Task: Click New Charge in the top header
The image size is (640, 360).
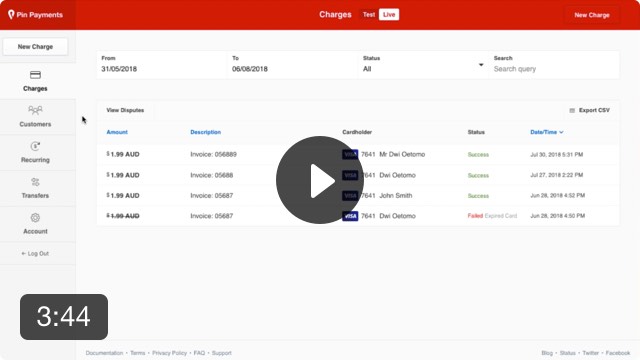Action: pos(592,15)
